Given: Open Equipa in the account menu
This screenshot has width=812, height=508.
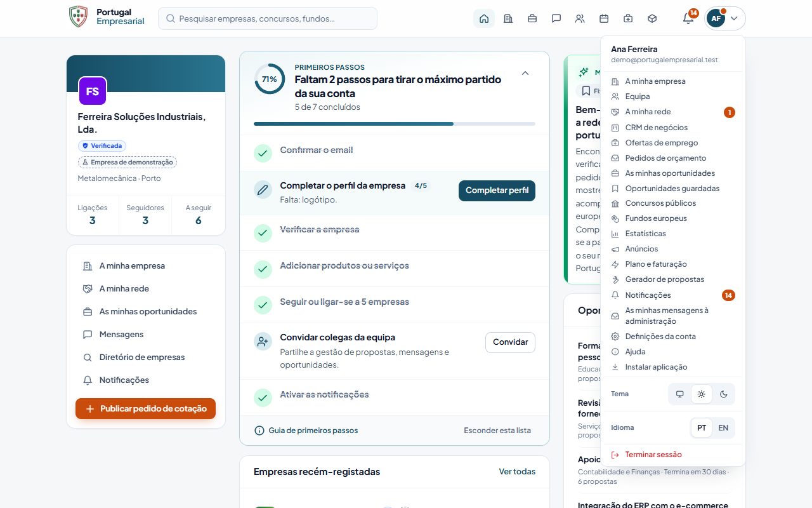Looking at the screenshot, I should (x=672, y=97).
